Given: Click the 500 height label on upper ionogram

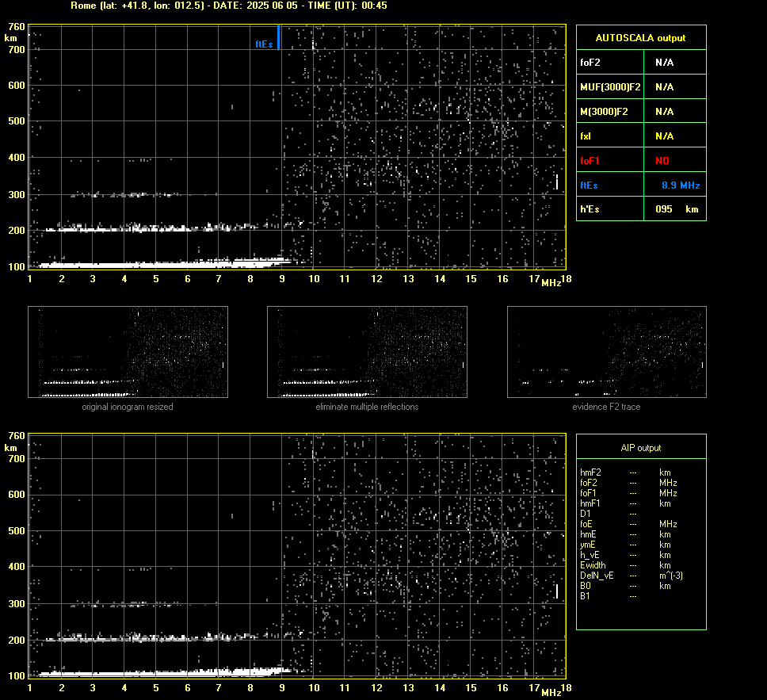Looking at the screenshot, I should (x=16, y=121).
